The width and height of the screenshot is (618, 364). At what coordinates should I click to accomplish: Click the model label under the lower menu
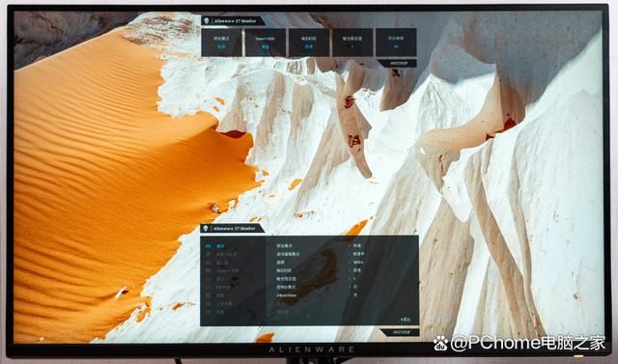click(402, 332)
